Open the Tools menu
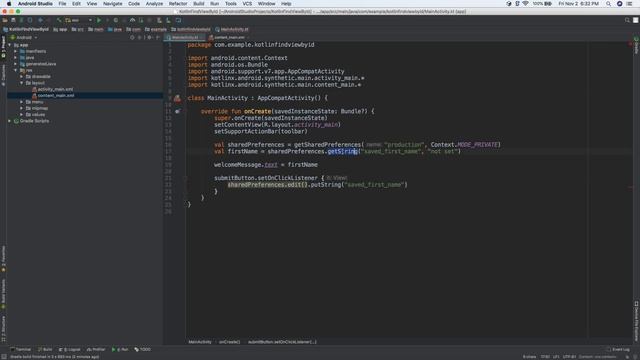This screenshot has width=640, height=360. (x=231, y=4)
